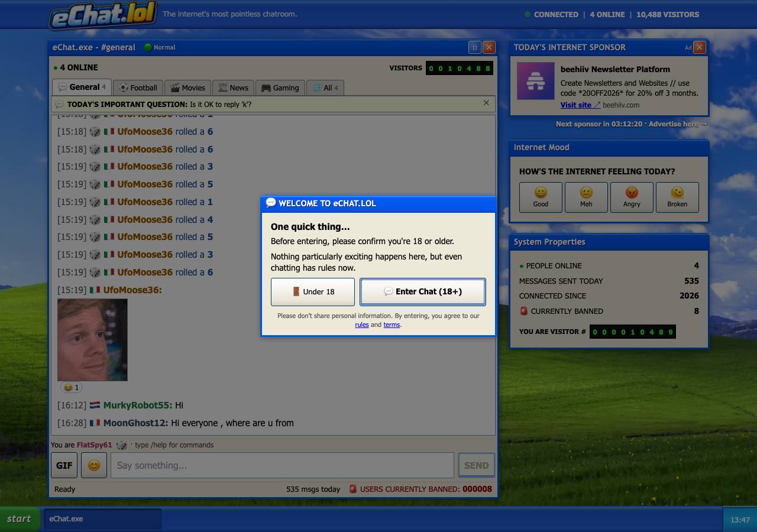The height and width of the screenshot is (532, 757).
Task: Maximize the eChat.exe window
Action: click(474, 47)
